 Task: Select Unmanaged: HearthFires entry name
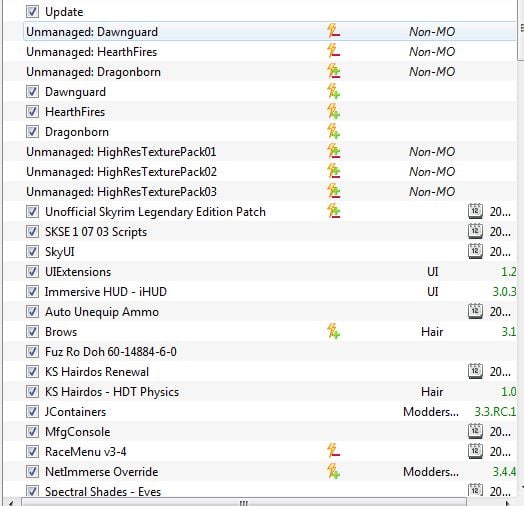click(92, 52)
